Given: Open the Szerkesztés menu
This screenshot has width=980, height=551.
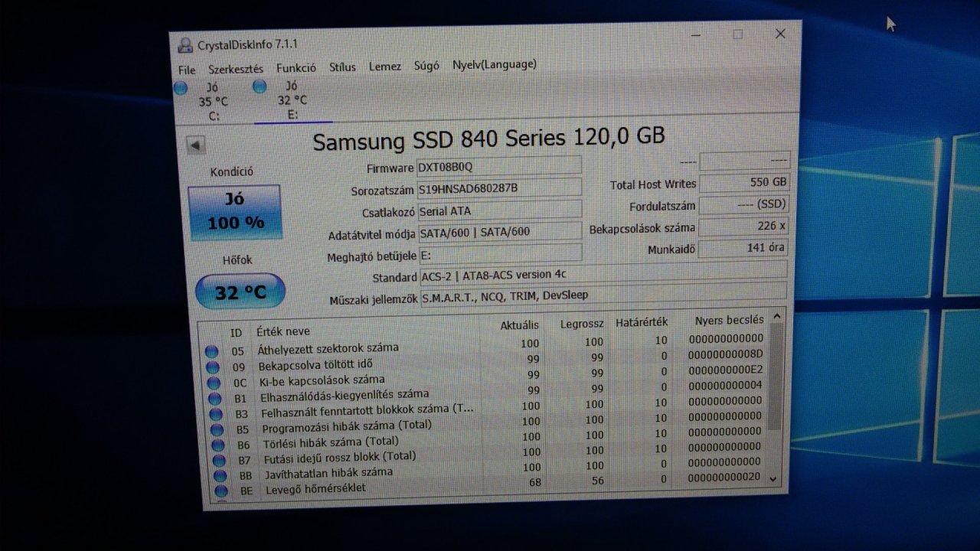Looking at the screenshot, I should click(x=236, y=69).
